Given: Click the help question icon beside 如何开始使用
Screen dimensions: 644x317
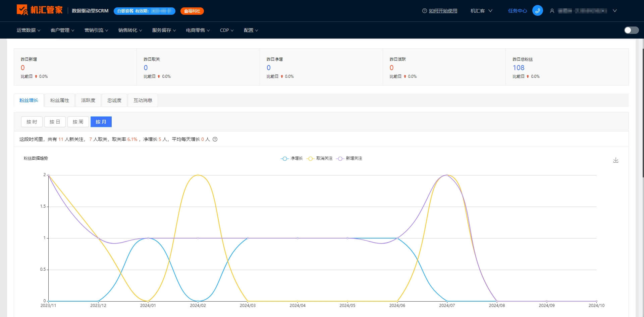Looking at the screenshot, I should pos(424,11).
